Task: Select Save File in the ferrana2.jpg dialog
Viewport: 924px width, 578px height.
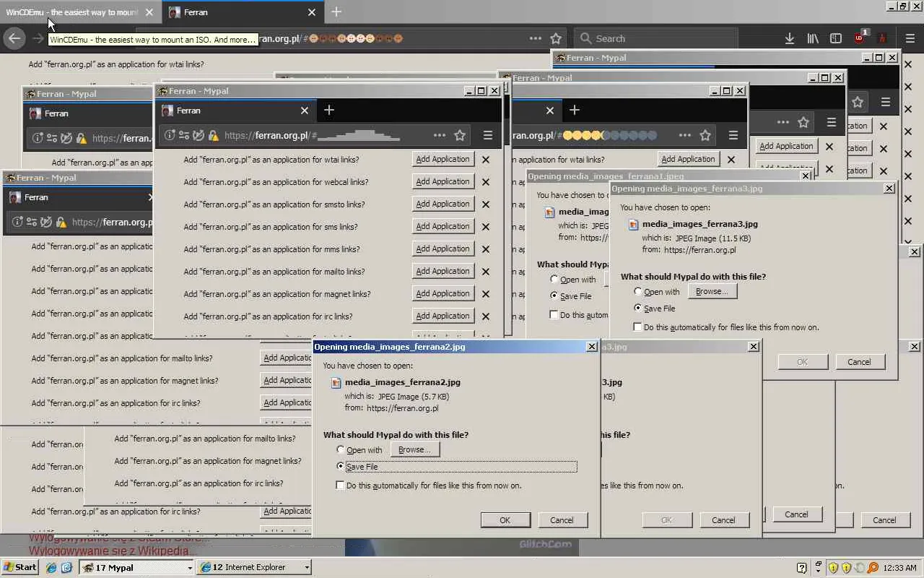Action: coord(341,467)
